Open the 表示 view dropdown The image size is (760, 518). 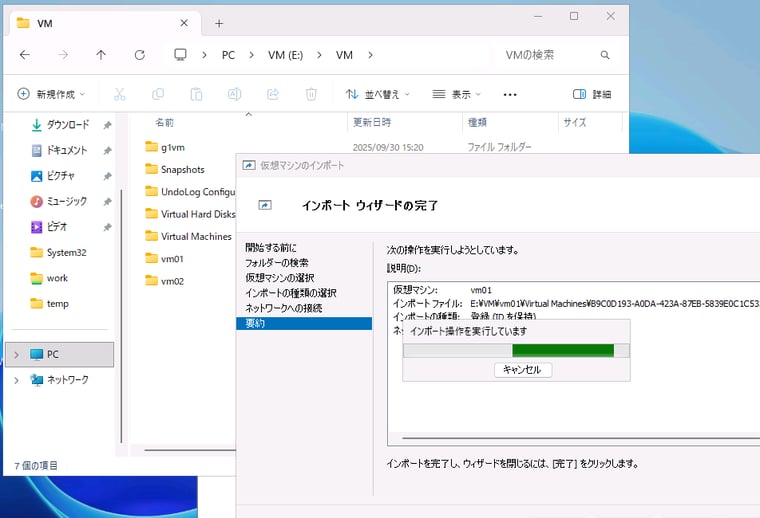click(x=457, y=94)
